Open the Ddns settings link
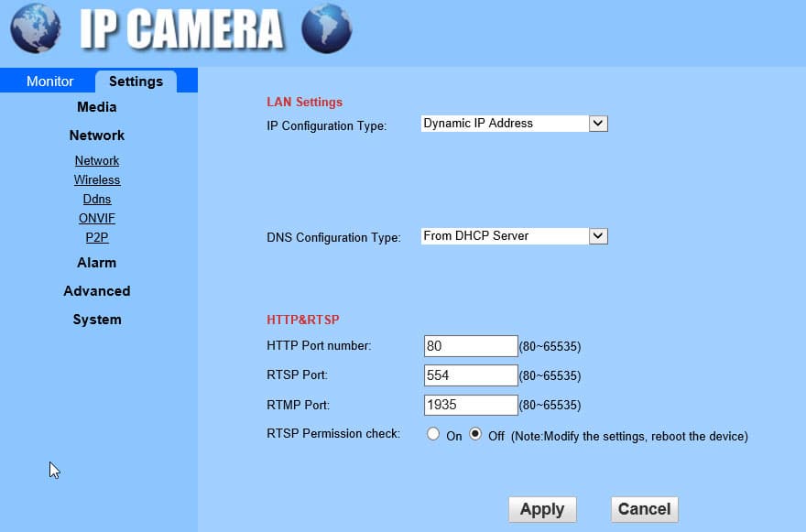This screenshot has width=806, height=532. point(97,199)
